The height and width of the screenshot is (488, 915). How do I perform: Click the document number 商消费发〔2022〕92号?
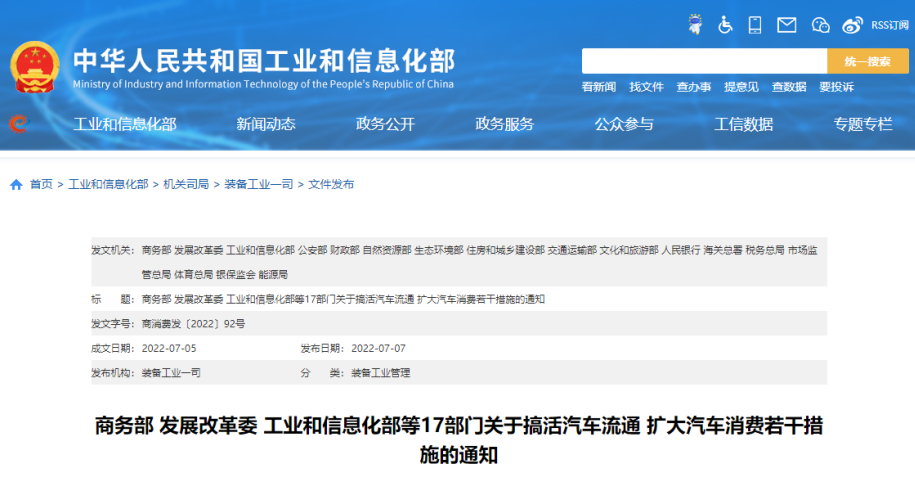[193, 324]
